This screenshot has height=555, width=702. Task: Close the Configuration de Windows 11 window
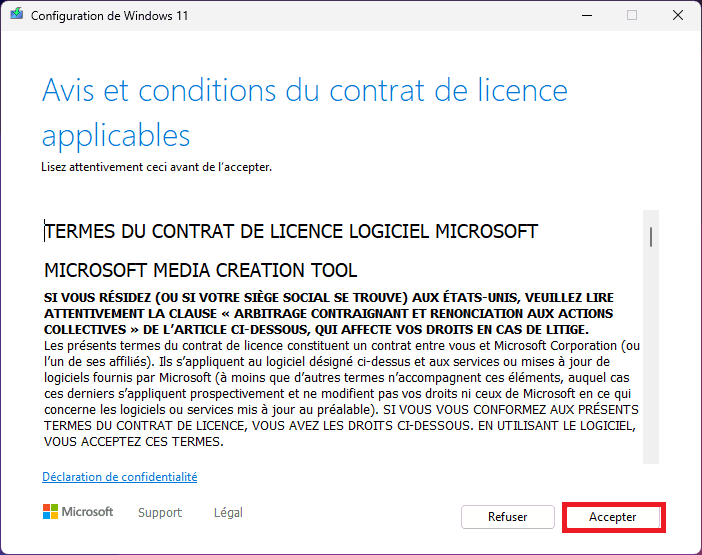pyautogui.click(x=678, y=15)
